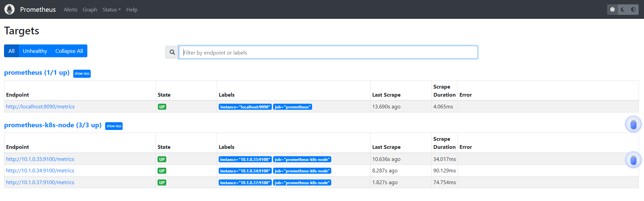Collapse the prometheus (1/1 up) section heading

tap(37, 72)
